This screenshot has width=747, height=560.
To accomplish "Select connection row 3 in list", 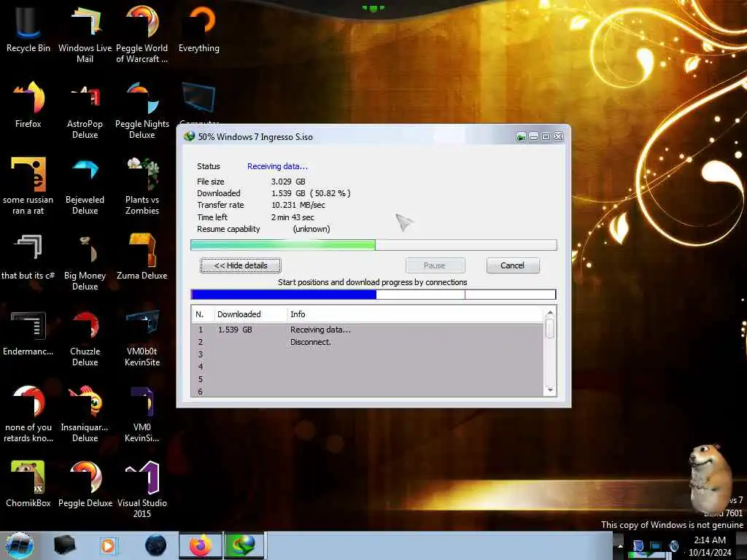I will click(x=368, y=354).
